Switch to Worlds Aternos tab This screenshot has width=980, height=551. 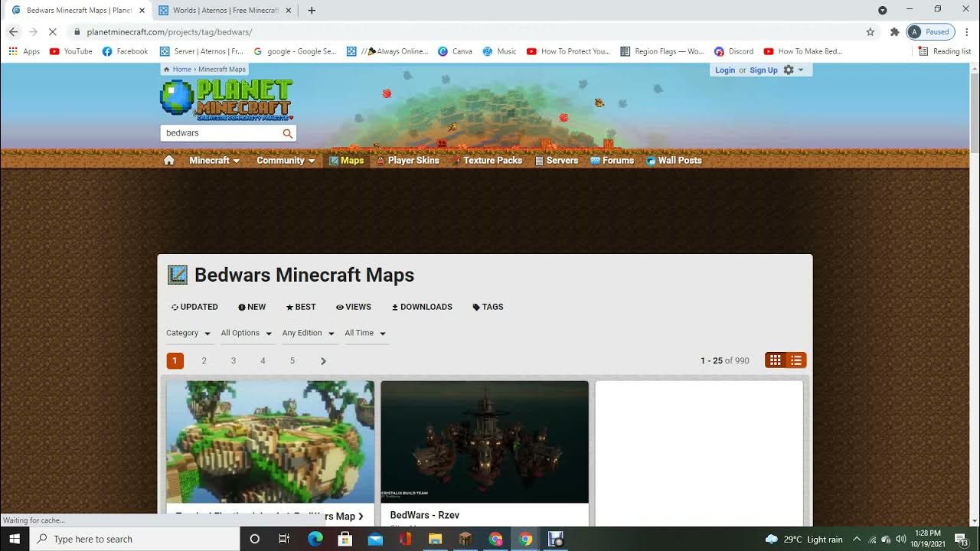click(225, 11)
